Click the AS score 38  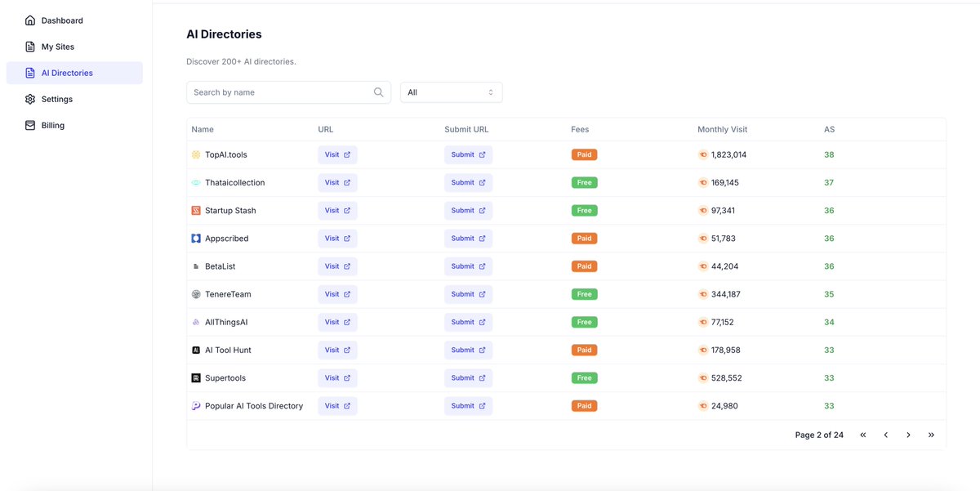coord(829,154)
